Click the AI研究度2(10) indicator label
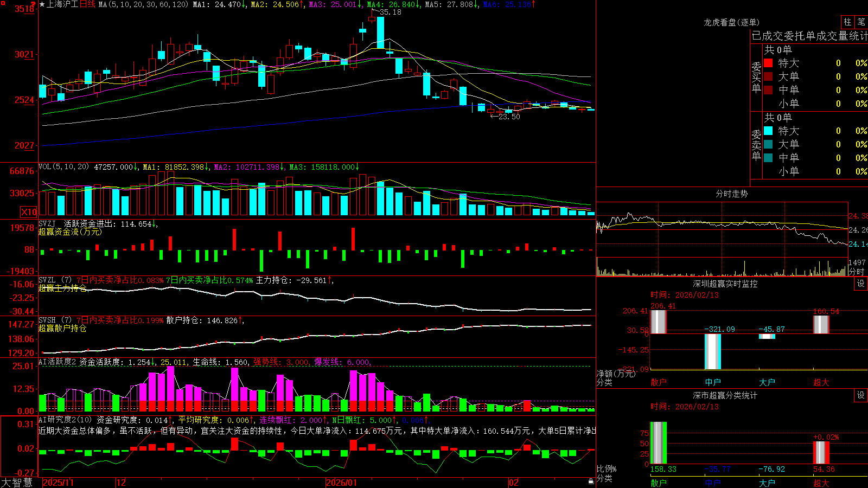This screenshot has width=868, height=488. pyautogui.click(x=65, y=420)
